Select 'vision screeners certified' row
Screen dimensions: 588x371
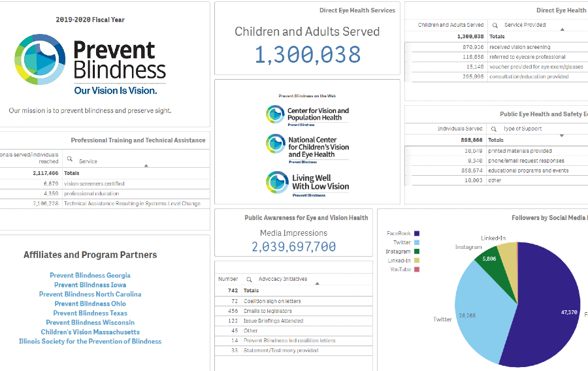105,184
